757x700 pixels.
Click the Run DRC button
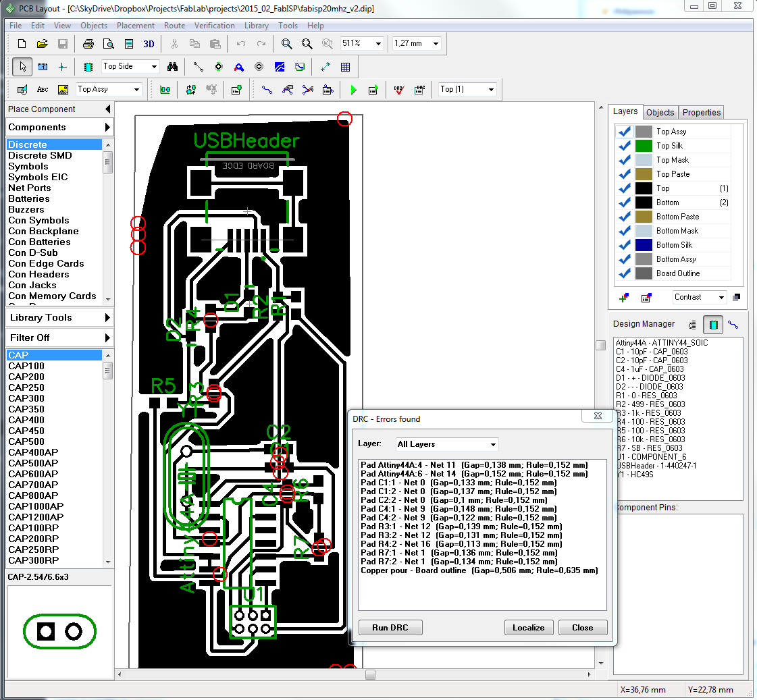coord(390,628)
